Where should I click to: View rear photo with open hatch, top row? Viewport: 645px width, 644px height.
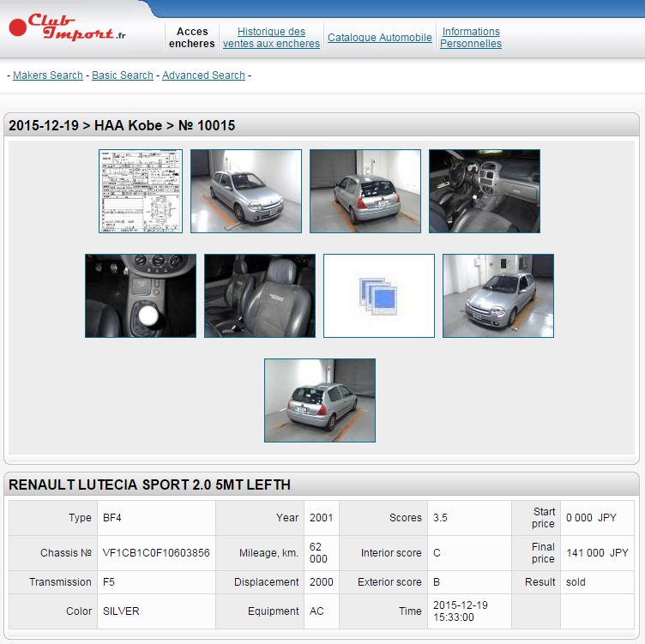(x=365, y=191)
